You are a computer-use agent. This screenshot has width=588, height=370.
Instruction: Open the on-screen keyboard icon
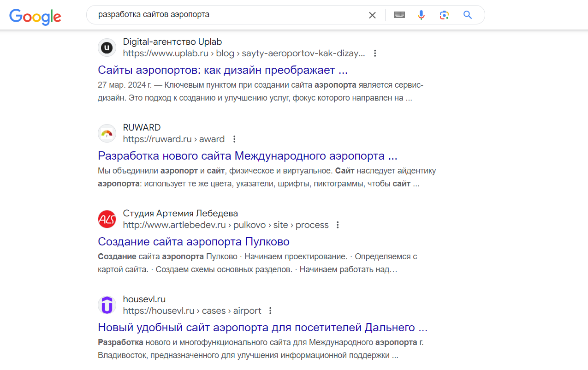coord(399,15)
